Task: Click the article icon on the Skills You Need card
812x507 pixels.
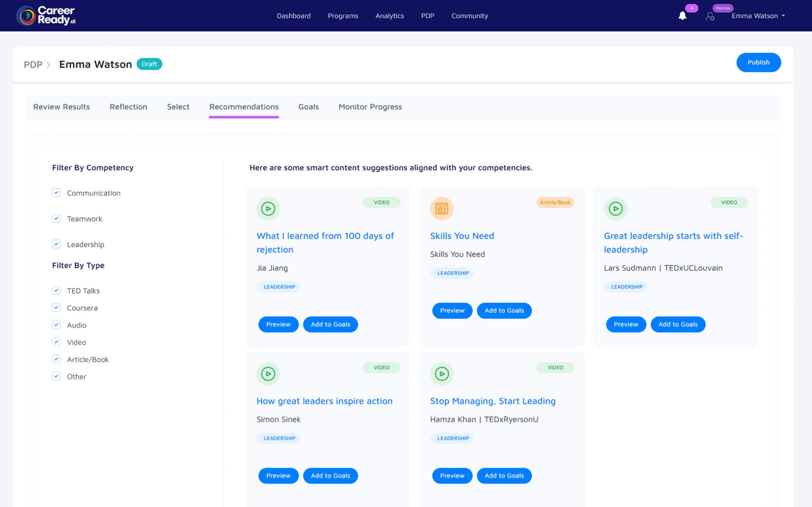Action: pyautogui.click(x=442, y=208)
